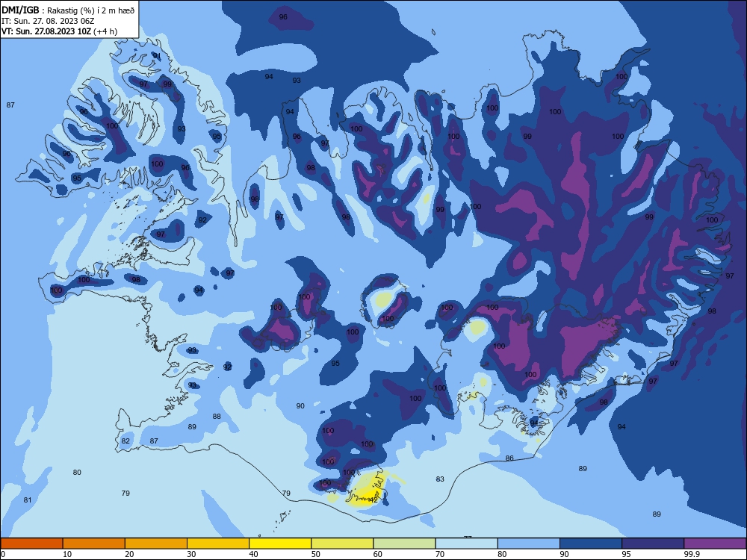Select the map value 86 in the southeast
This screenshot has width=747, height=560.
click(509, 458)
